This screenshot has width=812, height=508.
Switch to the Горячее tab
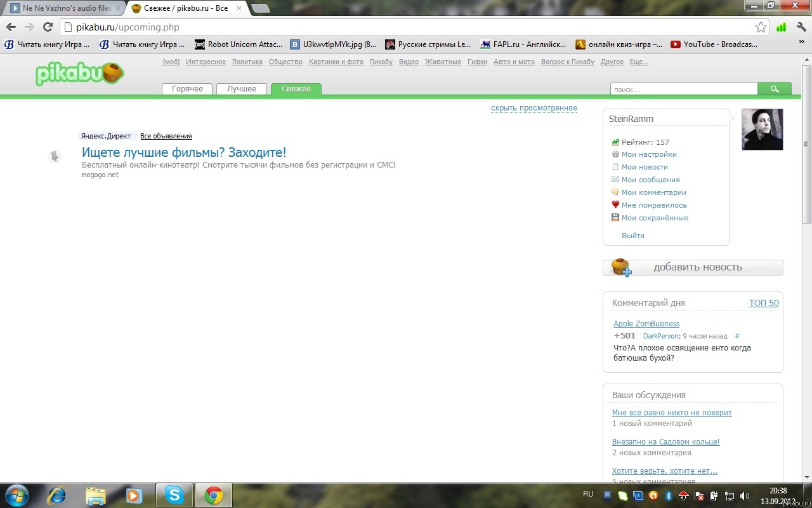point(187,89)
